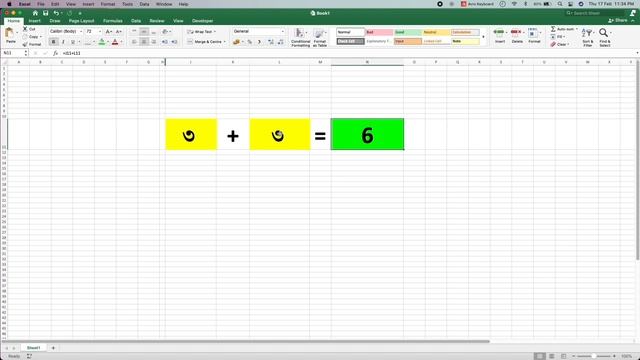The image size is (640, 360).
Task: Toggle Italic formatting
Action: pos(63,42)
